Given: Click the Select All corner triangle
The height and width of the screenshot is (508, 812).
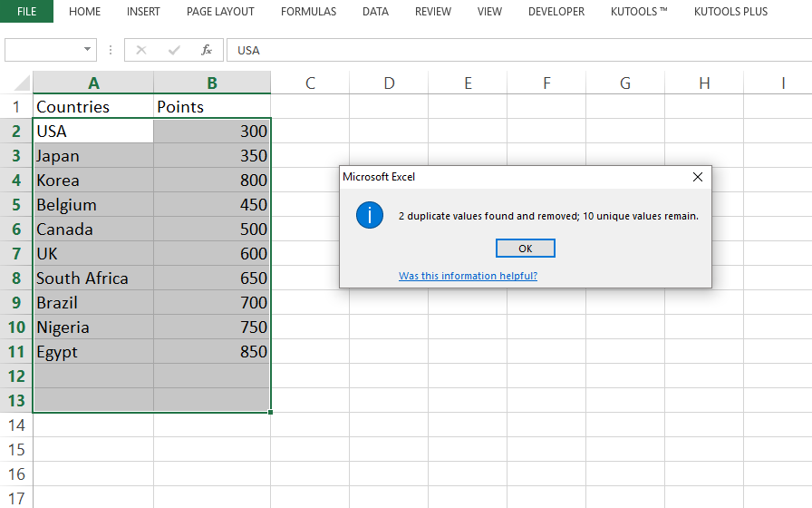Looking at the screenshot, I should [22, 83].
